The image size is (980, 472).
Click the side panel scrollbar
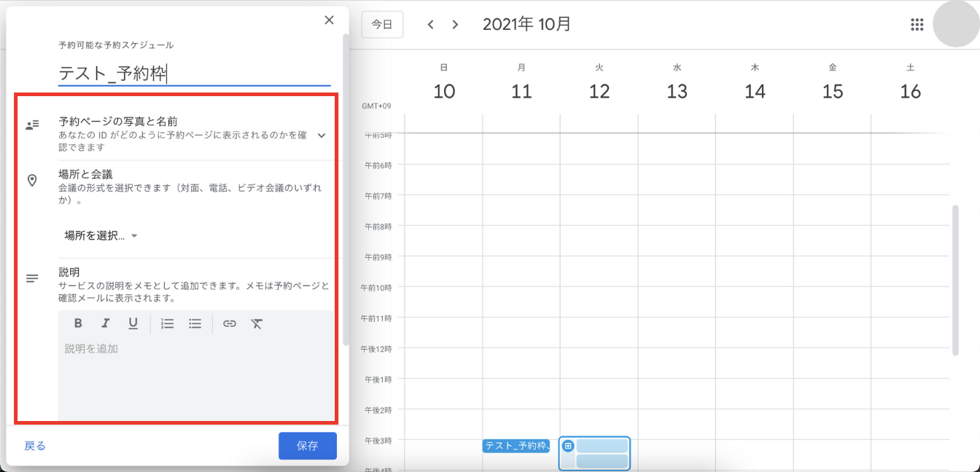tap(346, 189)
